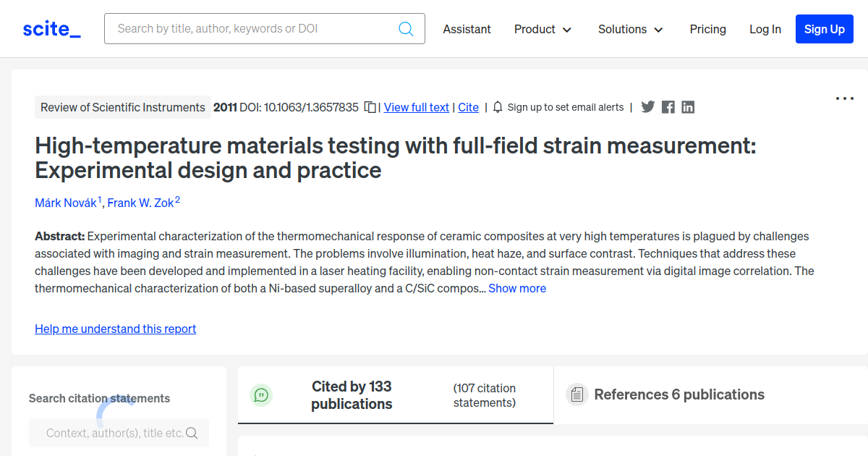Image resolution: width=868 pixels, height=456 pixels.
Task: Share the paper on LinkedIn
Action: pyautogui.click(x=688, y=107)
